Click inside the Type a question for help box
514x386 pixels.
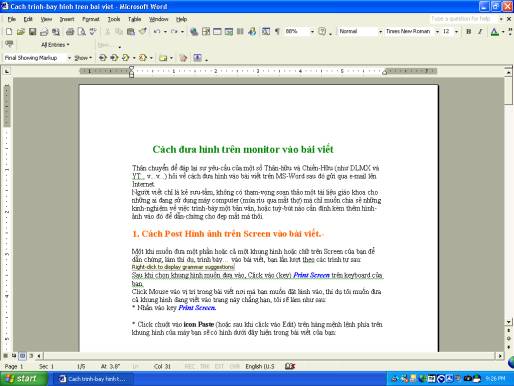pyautogui.click(x=463, y=19)
